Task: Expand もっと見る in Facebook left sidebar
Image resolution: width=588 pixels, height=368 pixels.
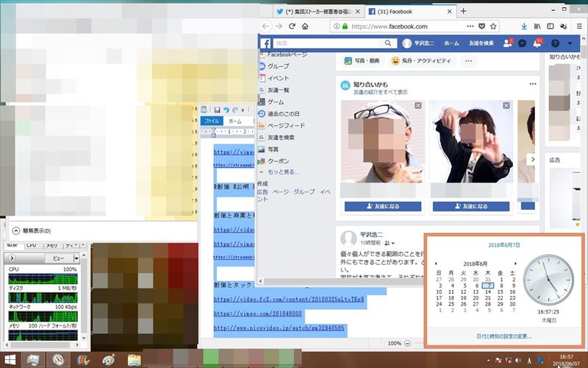Action: (x=283, y=172)
